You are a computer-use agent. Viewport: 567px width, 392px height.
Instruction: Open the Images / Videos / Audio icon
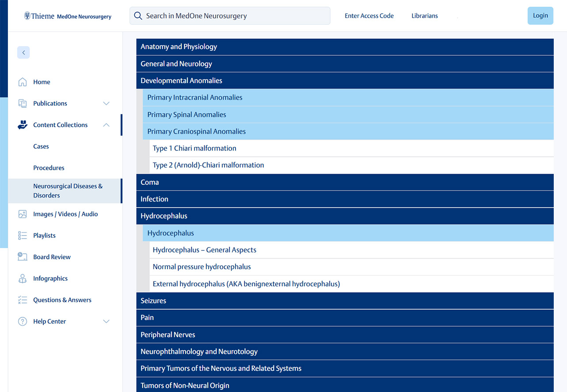22,213
